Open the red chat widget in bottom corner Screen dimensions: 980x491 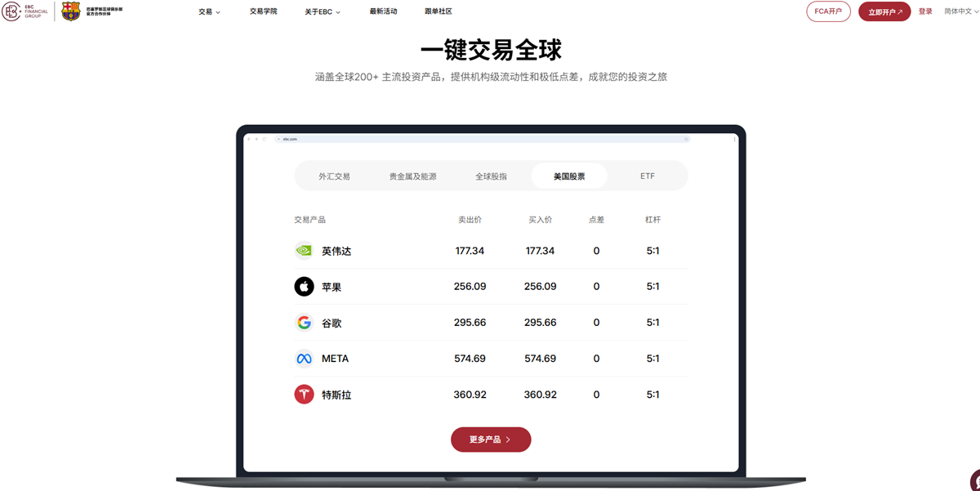coord(973,481)
